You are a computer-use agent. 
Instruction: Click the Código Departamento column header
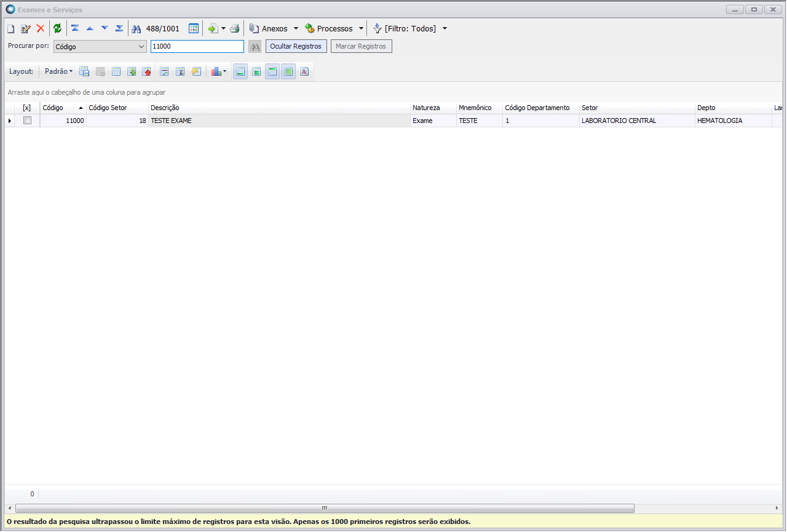pos(540,108)
